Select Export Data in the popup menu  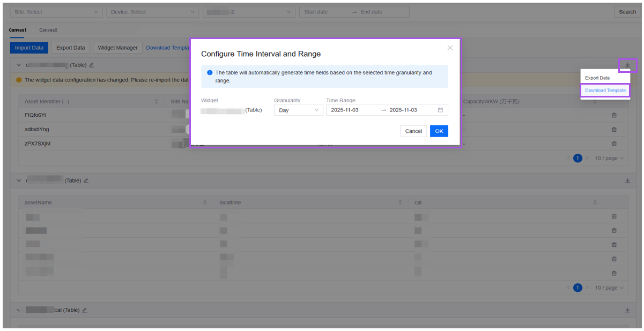pos(597,78)
